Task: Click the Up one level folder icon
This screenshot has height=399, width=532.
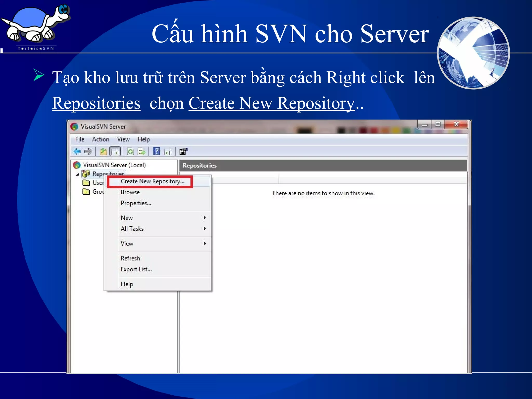Action: (x=103, y=151)
